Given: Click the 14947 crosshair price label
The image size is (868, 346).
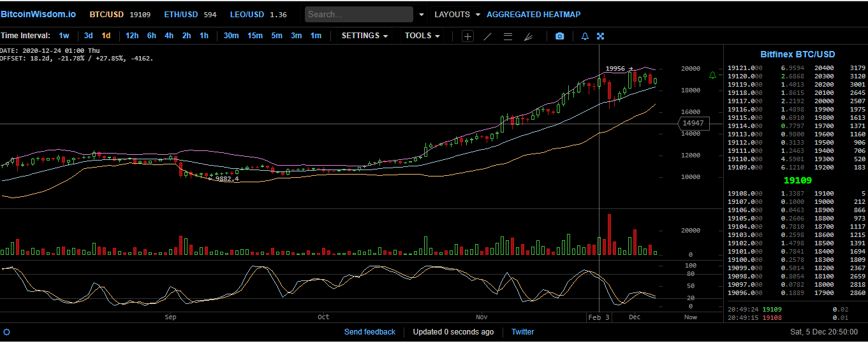Looking at the screenshot, I should tap(693, 123).
